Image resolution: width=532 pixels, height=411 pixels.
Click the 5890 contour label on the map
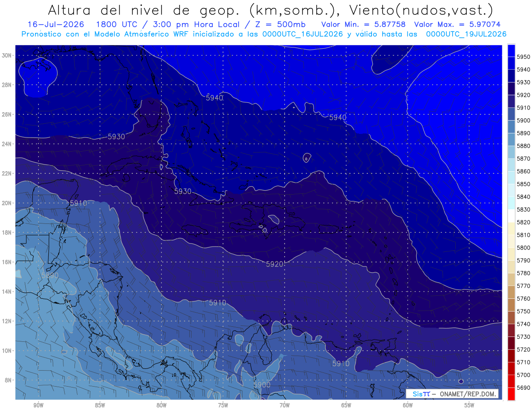tap(50, 275)
